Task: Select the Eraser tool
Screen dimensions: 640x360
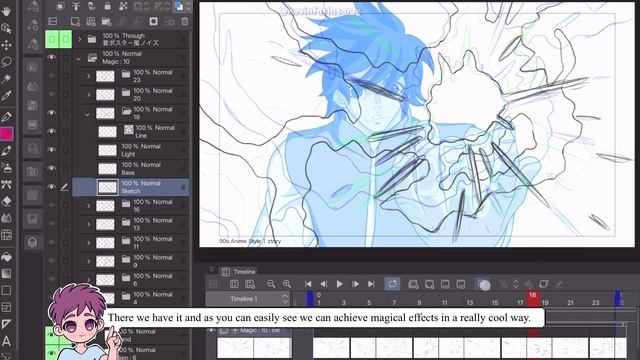Action: 6,201
